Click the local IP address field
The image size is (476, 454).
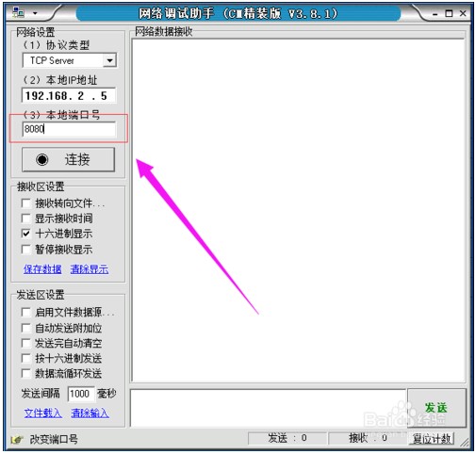(69, 96)
